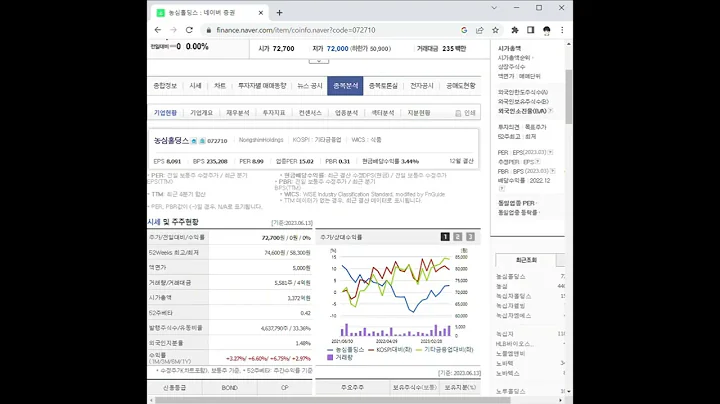Expand the price summary with the down chevron
The image size is (720, 404).
[x=319, y=61]
